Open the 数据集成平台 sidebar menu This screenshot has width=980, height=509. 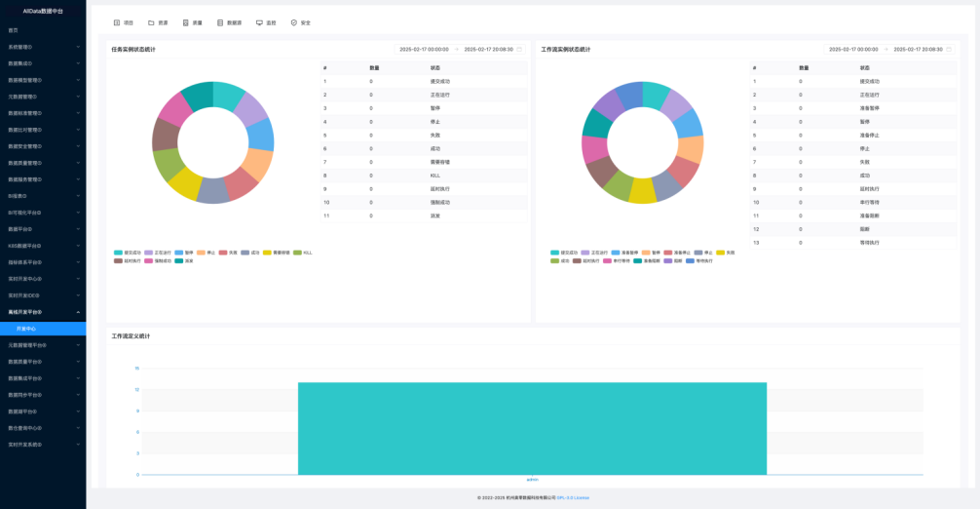pos(43,378)
